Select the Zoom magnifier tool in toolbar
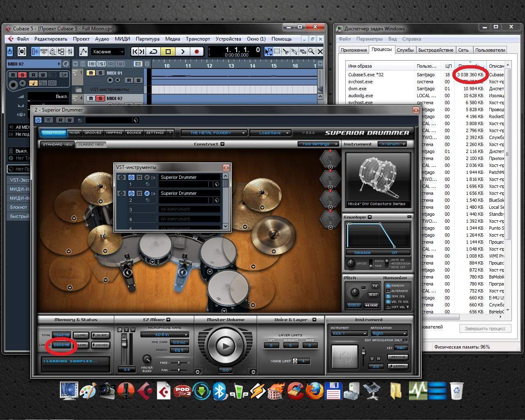Screen dimensions: 525x420 [312, 52]
